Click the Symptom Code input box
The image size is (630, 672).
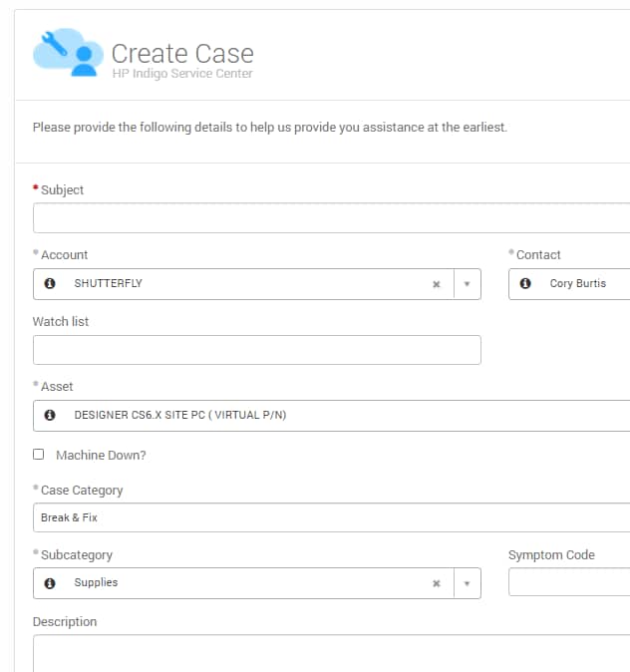tap(569, 582)
